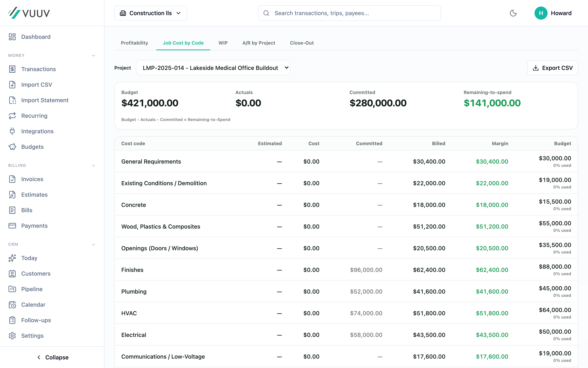Click the Bills list icon
The image size is (588, 368).
12,210
